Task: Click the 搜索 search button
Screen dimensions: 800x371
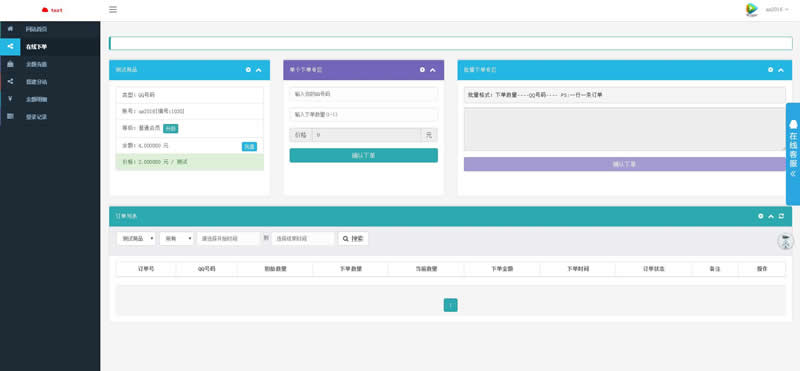Action: 353,238
